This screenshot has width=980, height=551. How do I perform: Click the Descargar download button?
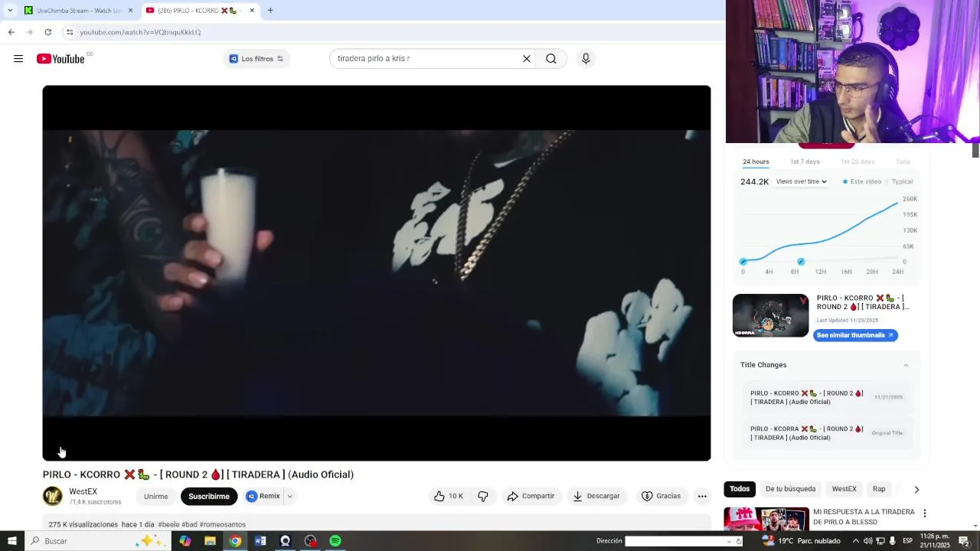point(596,496)
